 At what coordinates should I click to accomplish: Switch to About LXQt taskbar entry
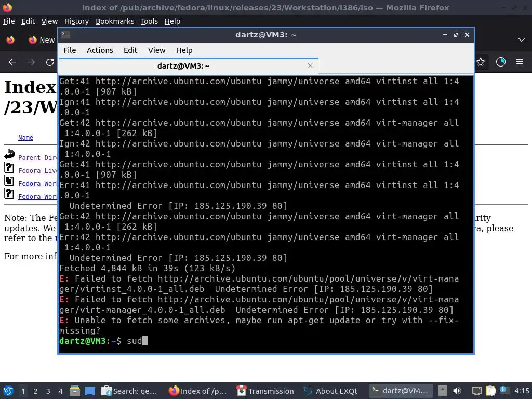pos(331,391)
